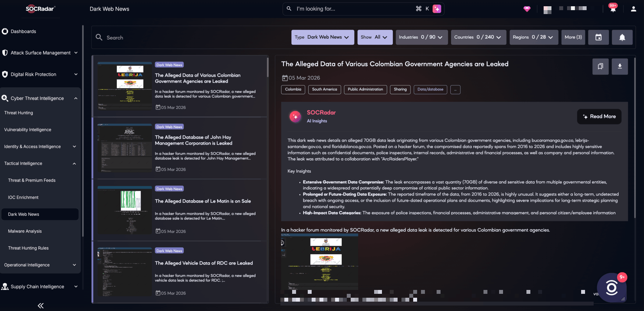Open the Show All dropdown
The width and height of the screenshot is (644, 311).
[x=375, y=37]
